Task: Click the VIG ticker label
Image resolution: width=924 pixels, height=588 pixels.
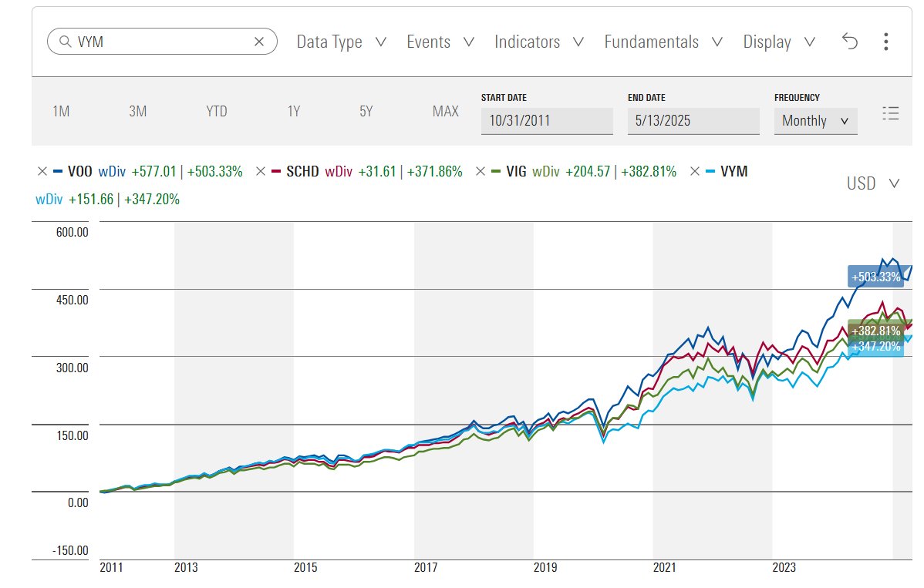Action: [x=516, y=171]
